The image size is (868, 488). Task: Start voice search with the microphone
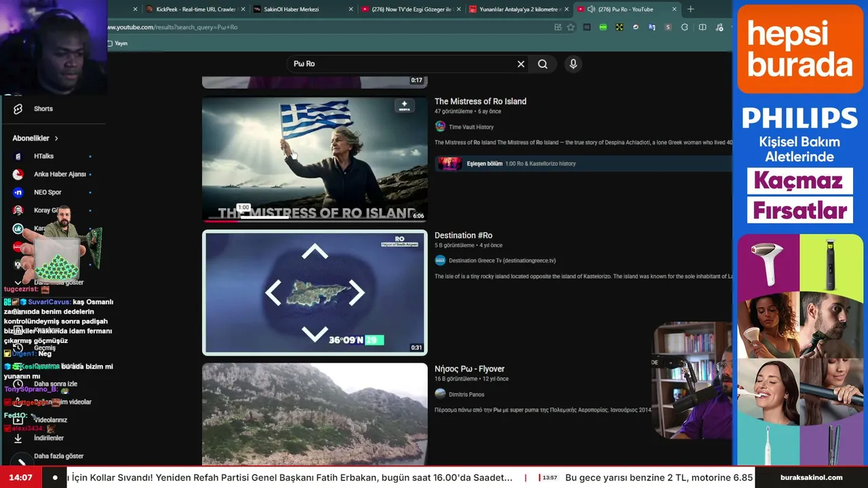coord(573,64)
